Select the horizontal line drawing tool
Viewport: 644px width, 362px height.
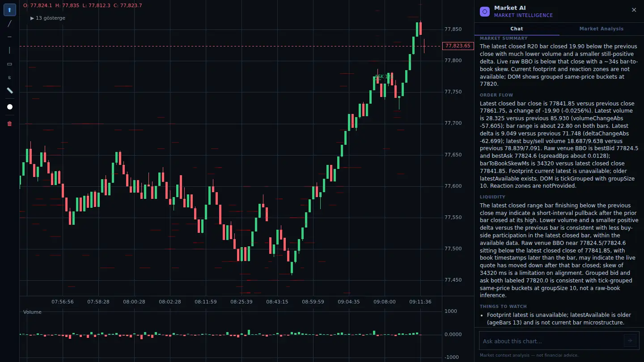tap(10, 37)
